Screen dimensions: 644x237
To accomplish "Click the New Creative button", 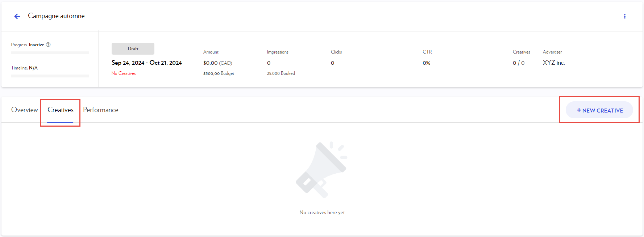I will (x=599, y=110).
